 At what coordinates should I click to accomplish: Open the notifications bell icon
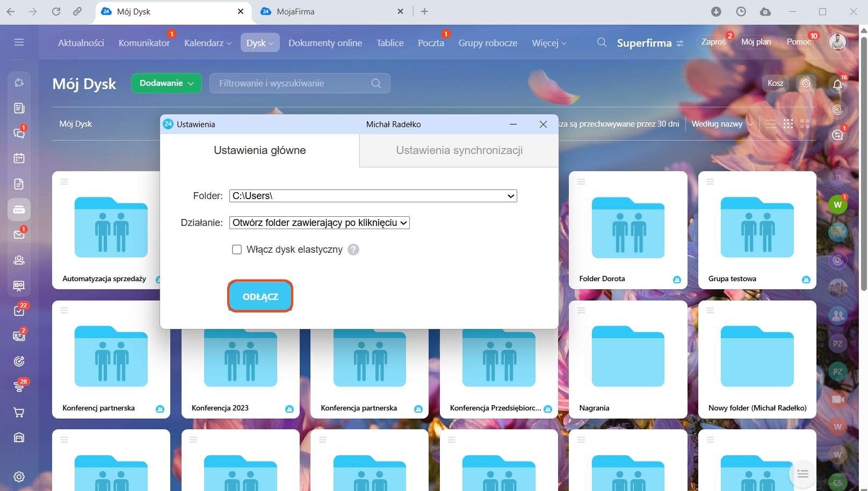point(837,84)
